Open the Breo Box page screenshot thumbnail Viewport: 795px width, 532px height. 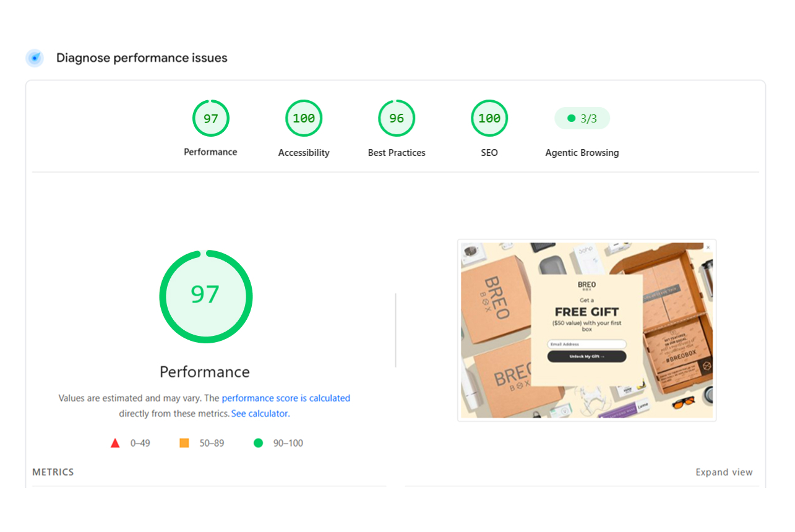[x=587, y=330]
